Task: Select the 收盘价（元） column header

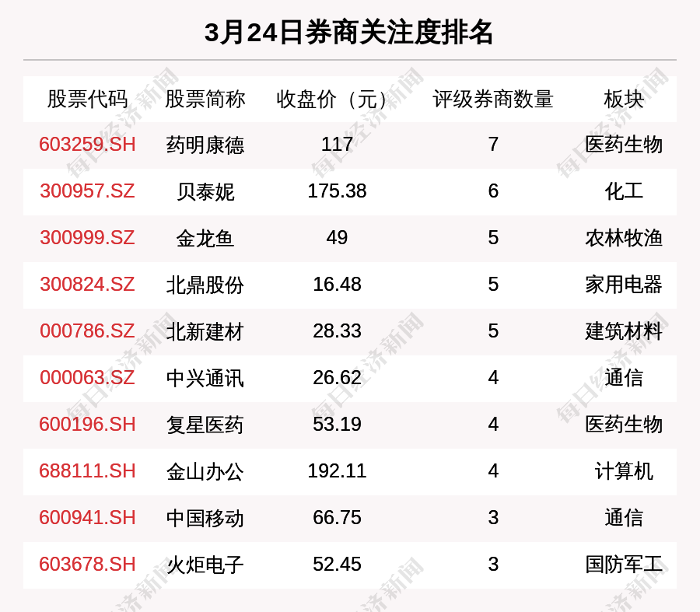Action: (x=337, y=100)
